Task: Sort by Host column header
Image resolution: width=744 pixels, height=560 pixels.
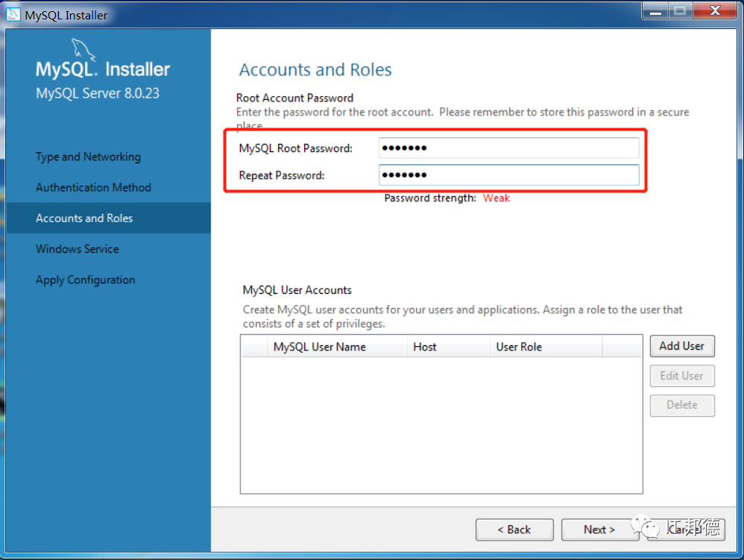Action: click(448, 347)
